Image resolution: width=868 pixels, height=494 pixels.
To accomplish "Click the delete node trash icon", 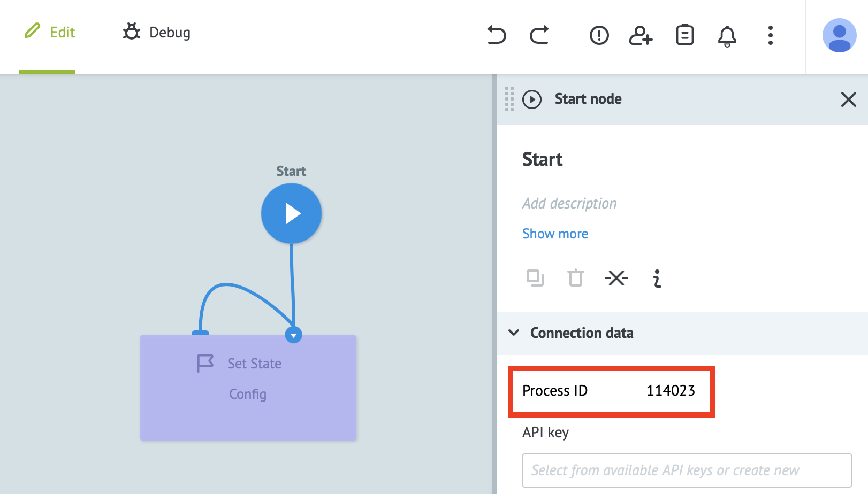I will click(x=575, y=278).
